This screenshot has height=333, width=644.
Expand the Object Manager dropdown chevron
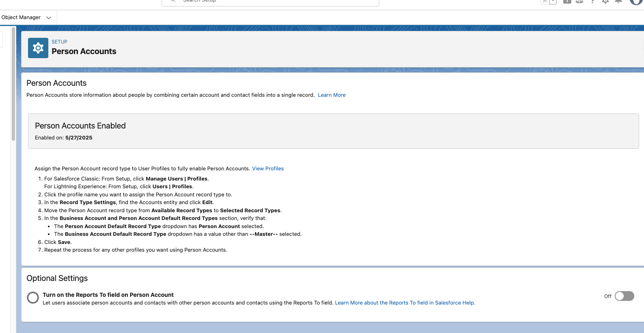(49, 18)
